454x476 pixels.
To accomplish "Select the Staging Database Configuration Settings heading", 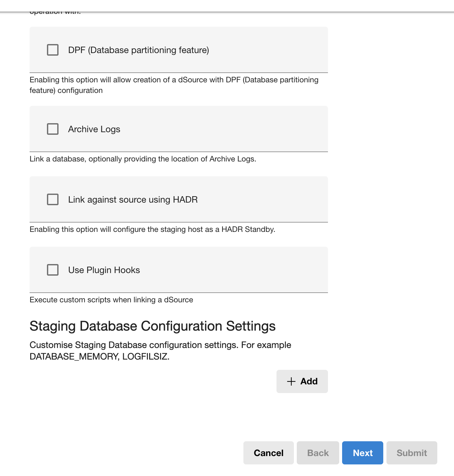I will click(x=152, y=326).
